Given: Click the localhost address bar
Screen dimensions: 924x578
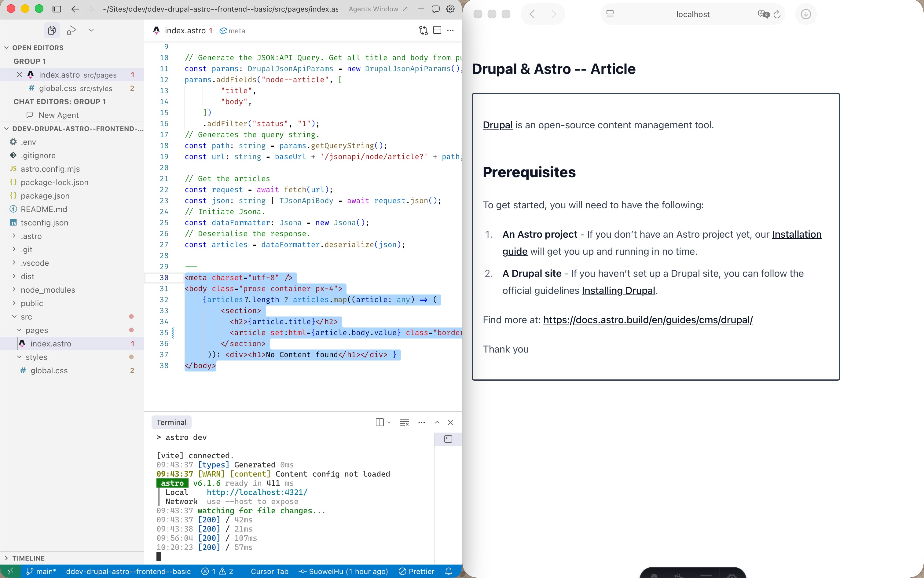Looking at the screenshot, I should (692, 15).
